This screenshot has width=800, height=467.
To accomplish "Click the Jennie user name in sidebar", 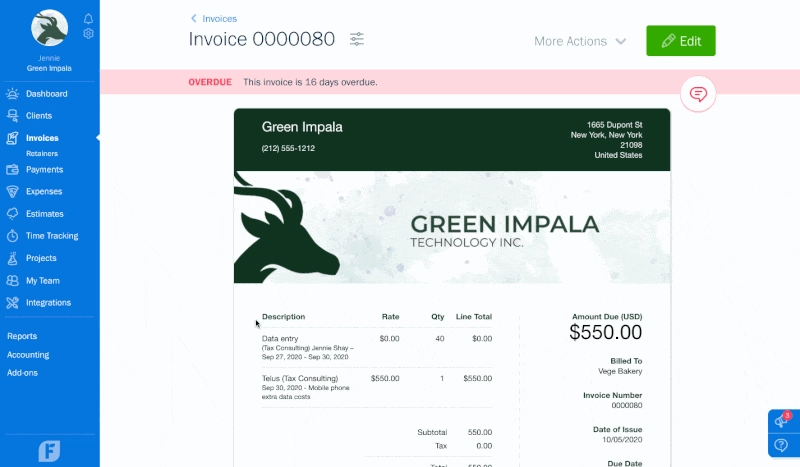I will (x=49, y=58).
